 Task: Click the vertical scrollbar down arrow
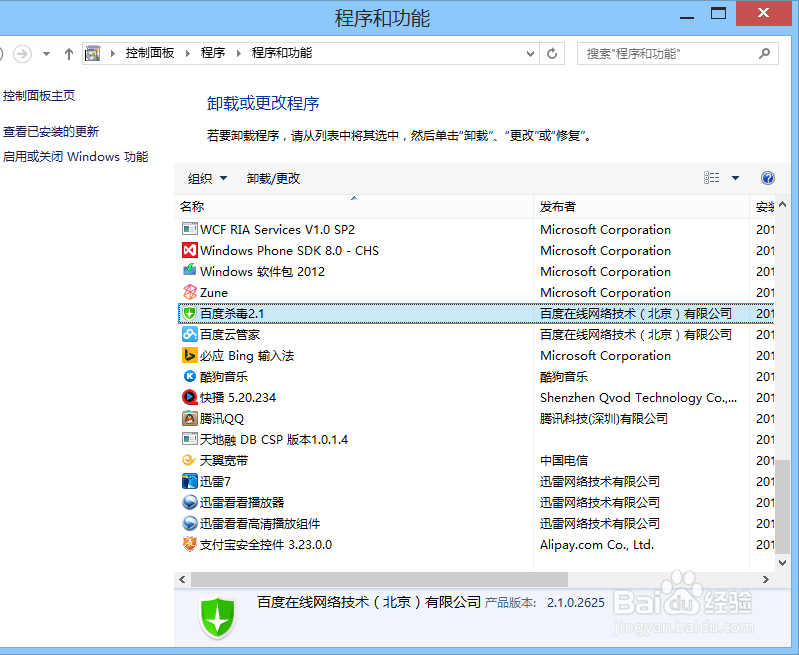coord(783,562)
